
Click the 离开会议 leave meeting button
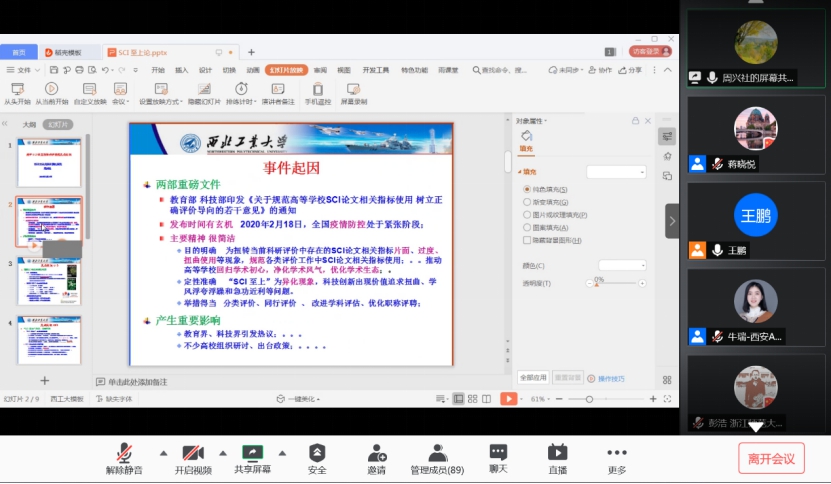click(x=771, y=459)
